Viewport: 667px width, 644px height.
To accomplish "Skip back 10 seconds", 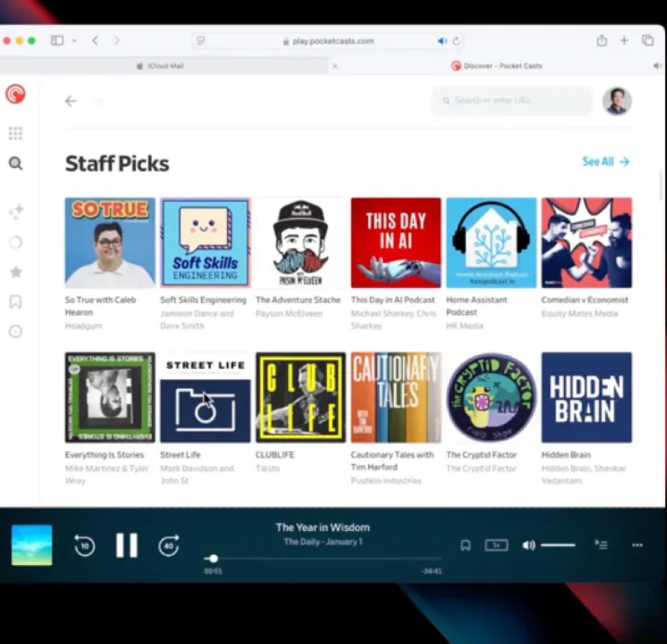I will [84, 546].
